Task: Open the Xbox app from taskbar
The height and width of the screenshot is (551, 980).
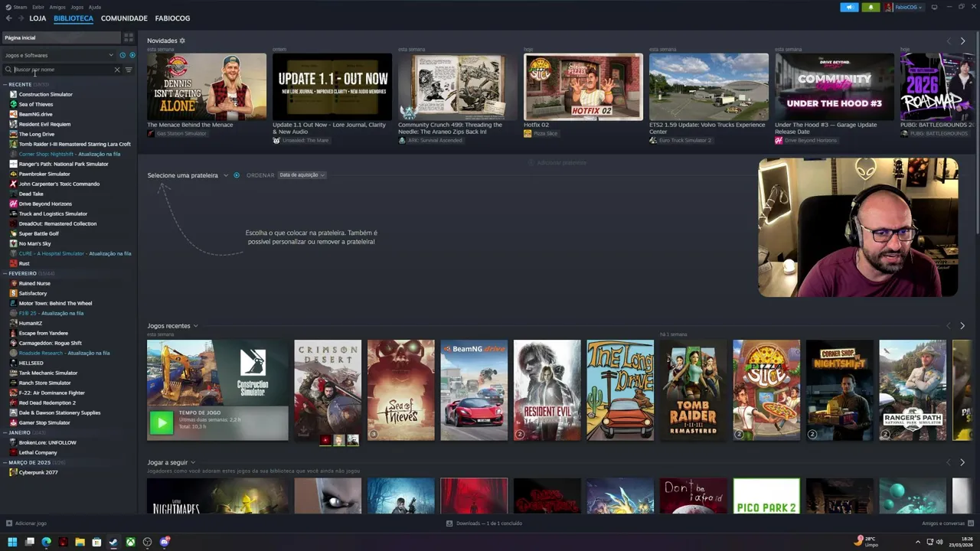Action: point(131,542)
